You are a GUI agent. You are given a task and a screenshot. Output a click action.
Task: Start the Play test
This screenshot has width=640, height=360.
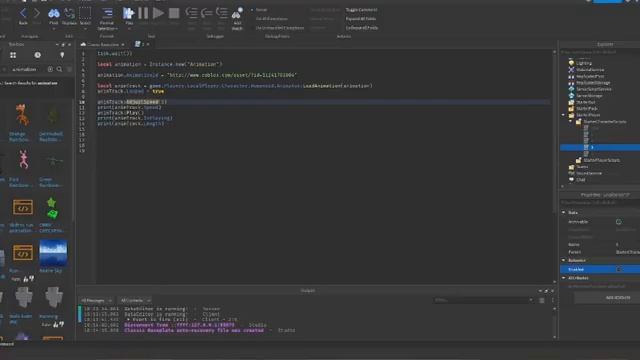pos(129,13)
